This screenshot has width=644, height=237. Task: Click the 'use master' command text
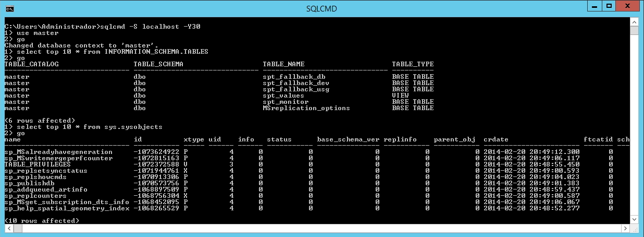38,33
